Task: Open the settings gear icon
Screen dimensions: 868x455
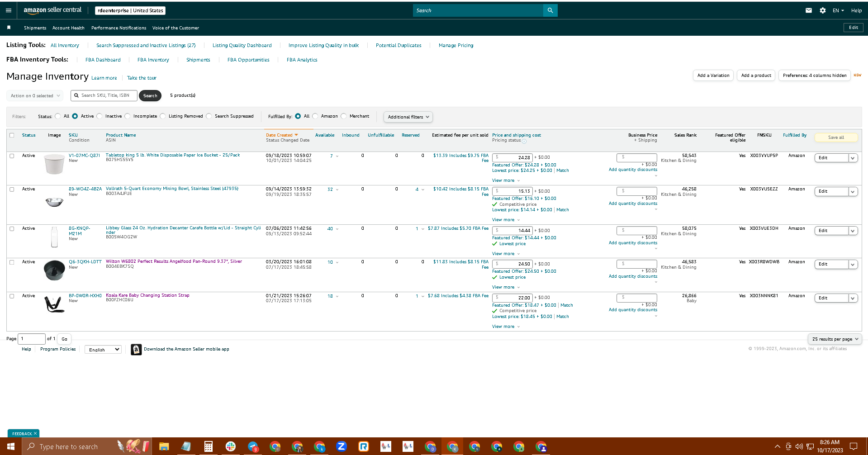Action: pos(823,10)
